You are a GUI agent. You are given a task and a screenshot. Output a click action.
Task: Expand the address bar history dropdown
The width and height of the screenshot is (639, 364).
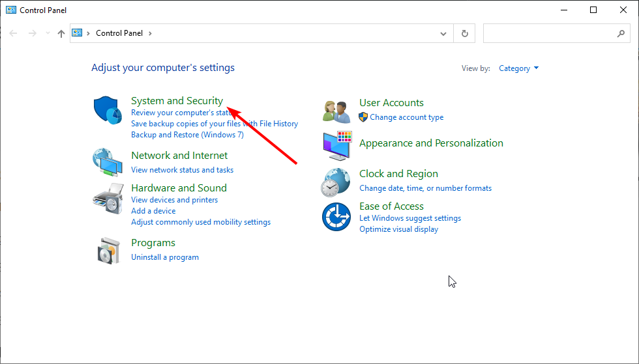pyautogui.click(x=443, y=33)
